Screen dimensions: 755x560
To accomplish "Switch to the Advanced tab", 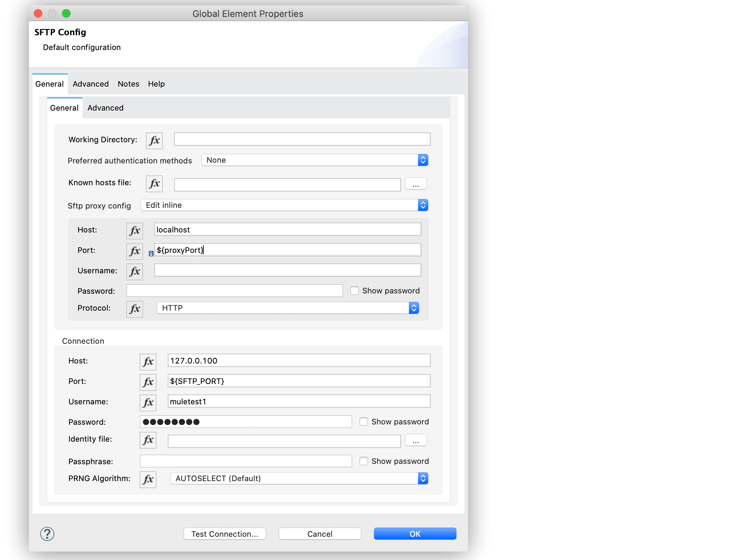I will click(x=90, y=84).
